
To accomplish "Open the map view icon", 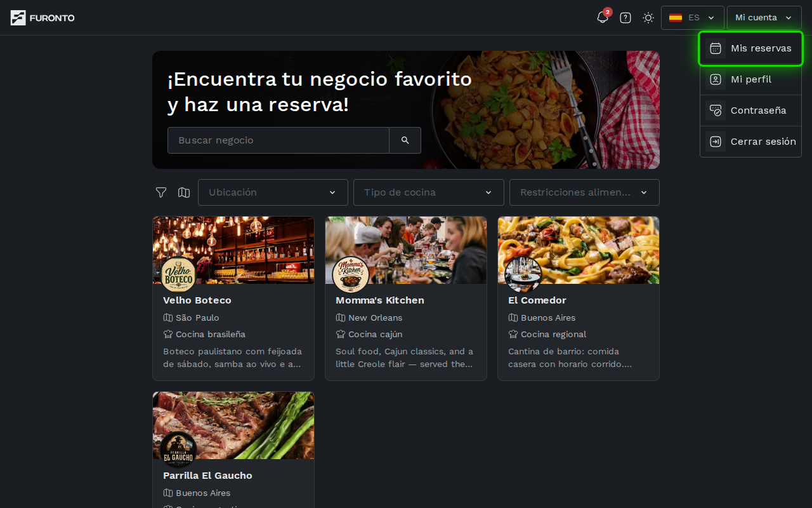I will tap(184, 192).
